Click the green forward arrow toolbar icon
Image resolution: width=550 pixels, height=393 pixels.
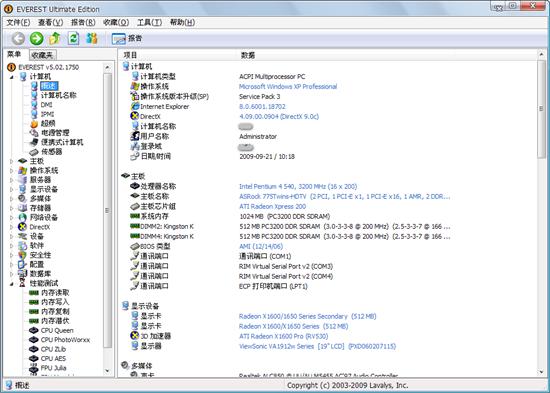point(36,38)
